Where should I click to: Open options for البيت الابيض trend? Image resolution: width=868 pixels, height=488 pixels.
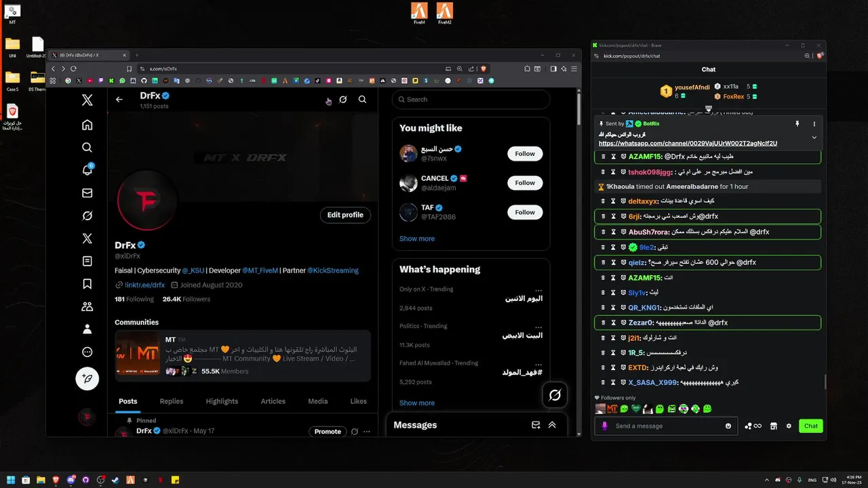click(538, 326)
